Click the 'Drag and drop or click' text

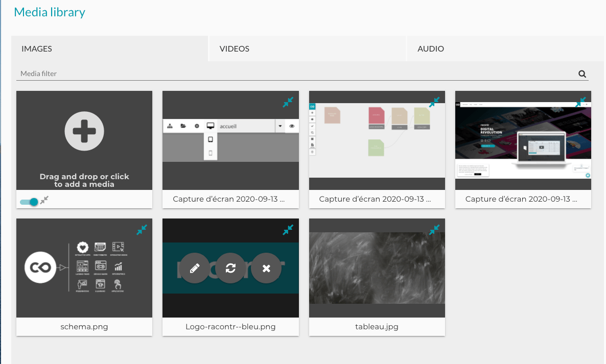point(84,180)
